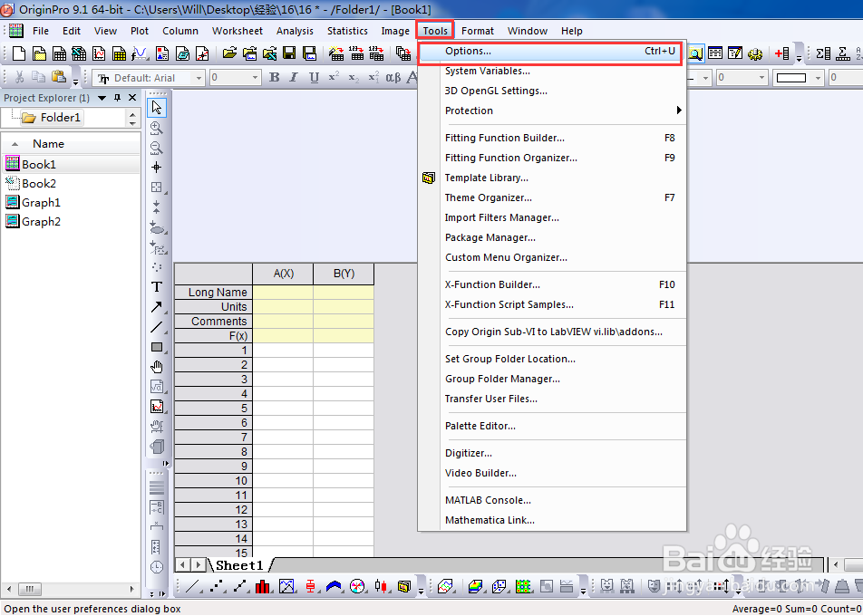Toggle Underline formatting button

tap(314, 78)
